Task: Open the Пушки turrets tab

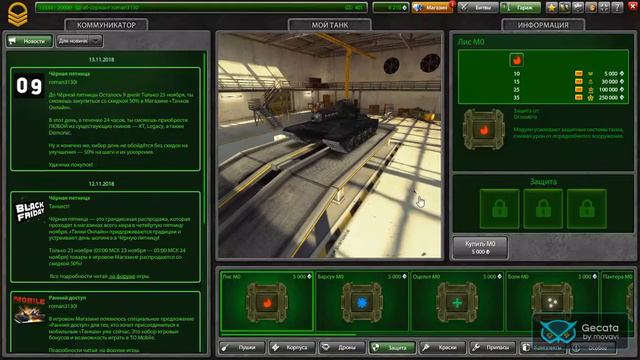Action: click(x=242, y=347)
